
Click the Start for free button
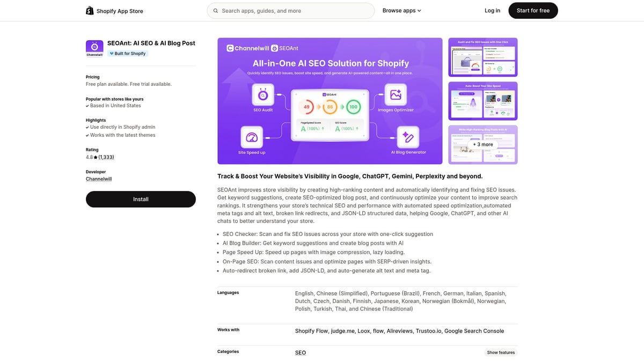point(533,10)
